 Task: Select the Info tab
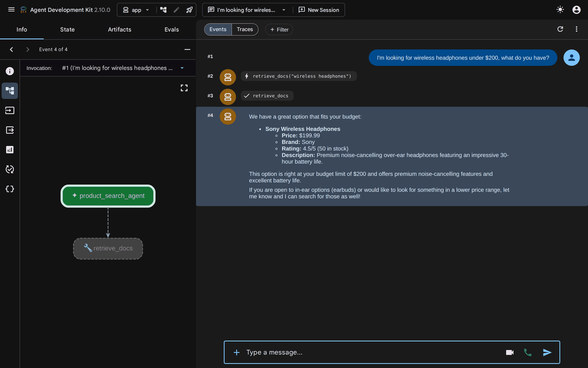(22, 29)
